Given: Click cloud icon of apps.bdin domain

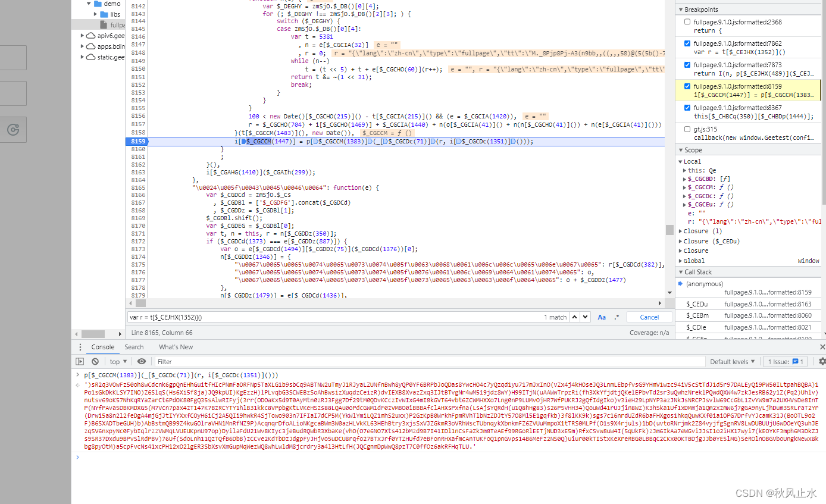Looking at the screenshot, I should coord(91,46).
